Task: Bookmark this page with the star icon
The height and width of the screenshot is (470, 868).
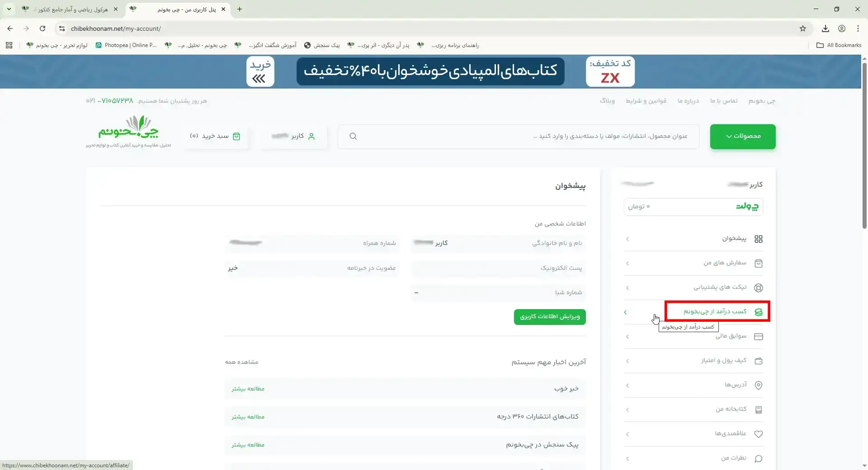Action: point(802,28)
